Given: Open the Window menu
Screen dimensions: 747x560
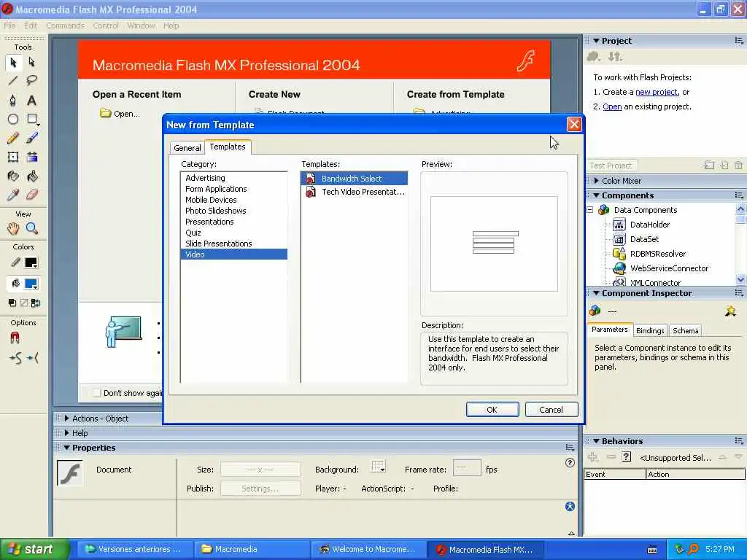Looking at the screenshot, I should coord(141,26).
